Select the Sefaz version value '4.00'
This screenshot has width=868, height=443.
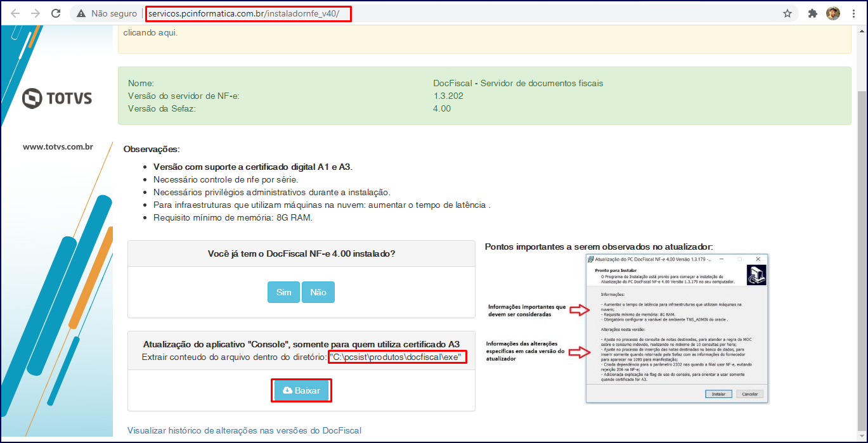[x=442, y=108]
